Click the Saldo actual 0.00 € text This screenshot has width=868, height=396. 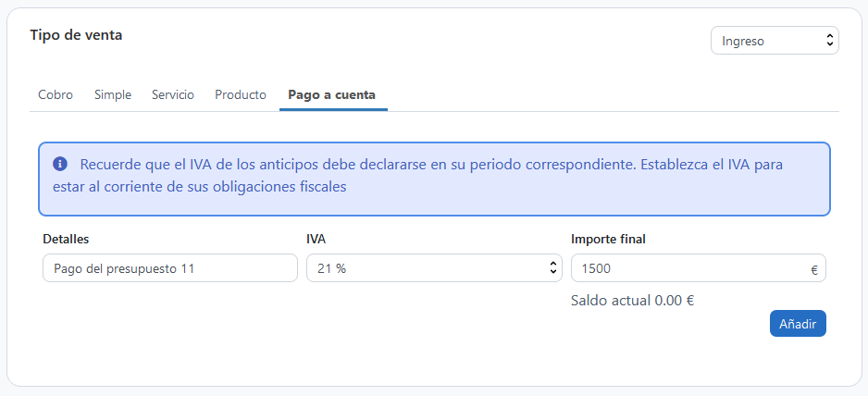coord(632,300)
